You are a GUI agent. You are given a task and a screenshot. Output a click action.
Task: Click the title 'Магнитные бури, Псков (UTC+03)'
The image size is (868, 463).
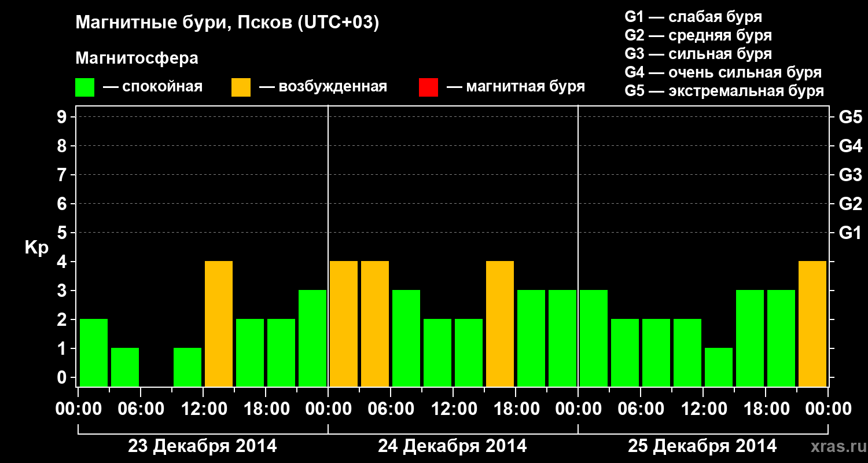227,24
